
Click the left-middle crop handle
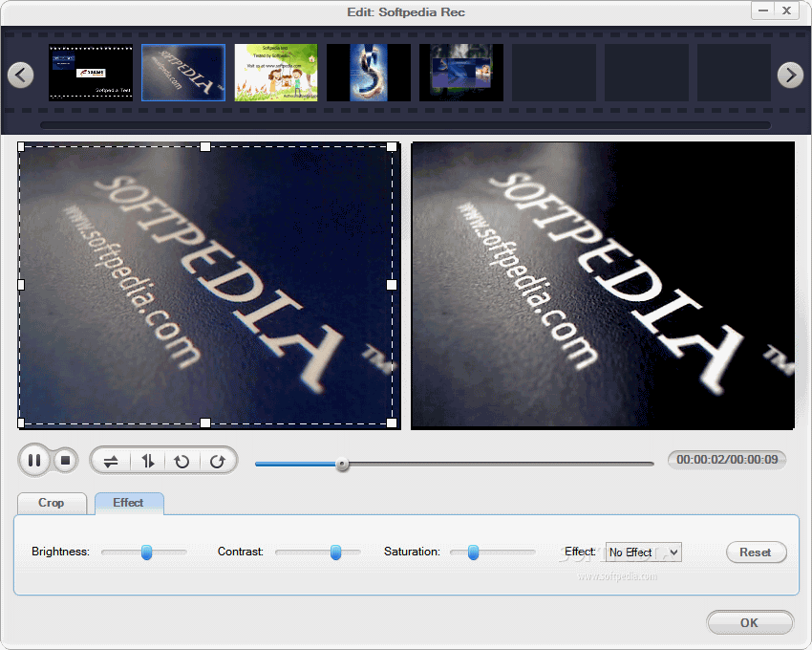click(x=21, y=285)
